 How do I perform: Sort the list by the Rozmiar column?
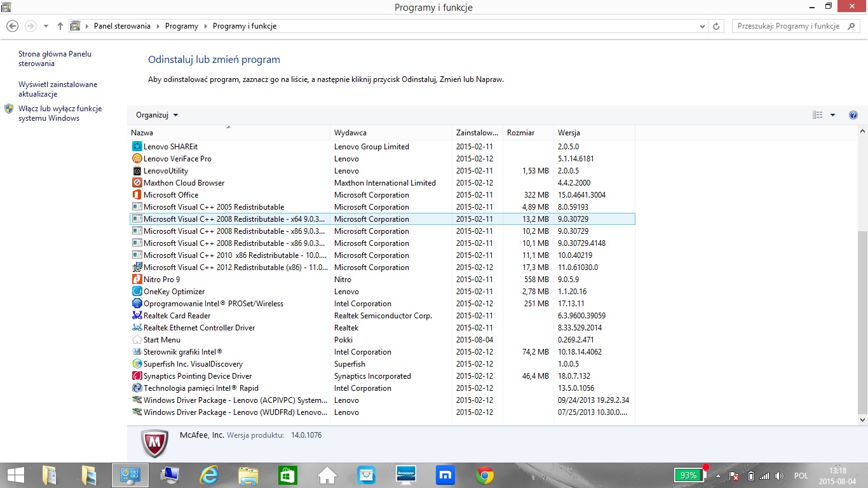click(x=528, y=133)
